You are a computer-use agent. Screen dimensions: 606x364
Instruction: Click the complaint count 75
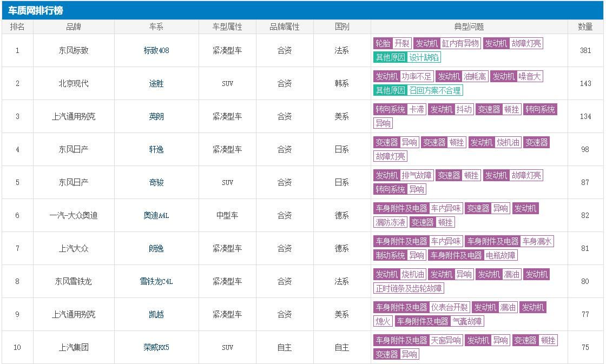[585, 347]
